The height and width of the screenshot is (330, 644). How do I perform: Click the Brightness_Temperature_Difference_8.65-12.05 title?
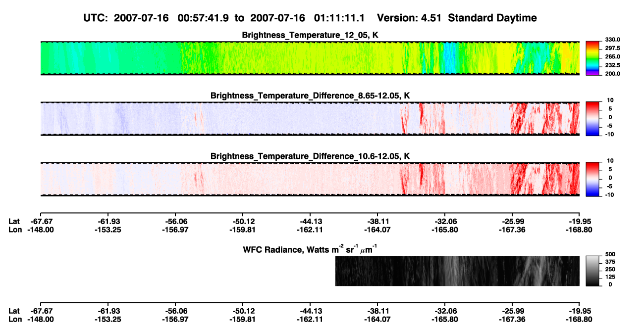(310, 95)
